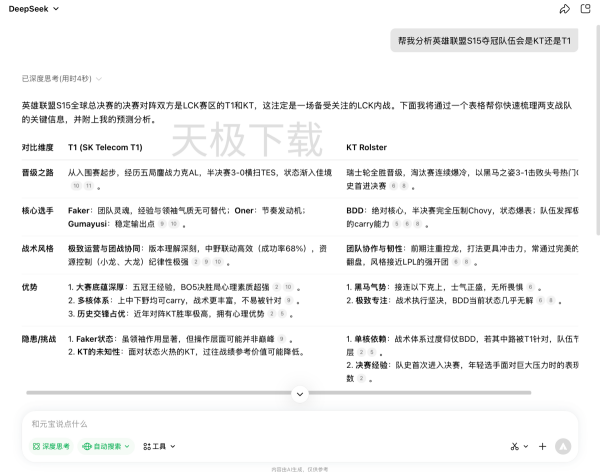This screenshot has height=476, width=600.
Task: Click the share icon in top bar
Action: pyautogui.click(x=565, y=9)
